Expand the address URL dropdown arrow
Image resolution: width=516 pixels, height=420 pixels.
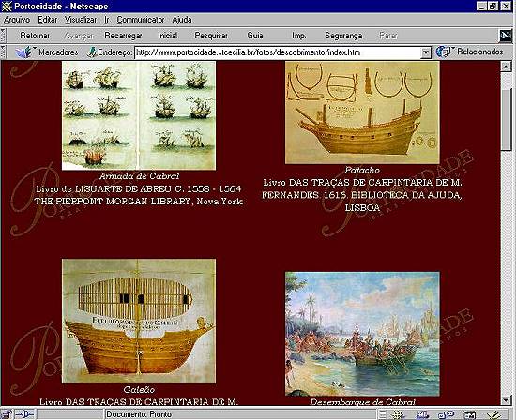click(x=426, y=52)
